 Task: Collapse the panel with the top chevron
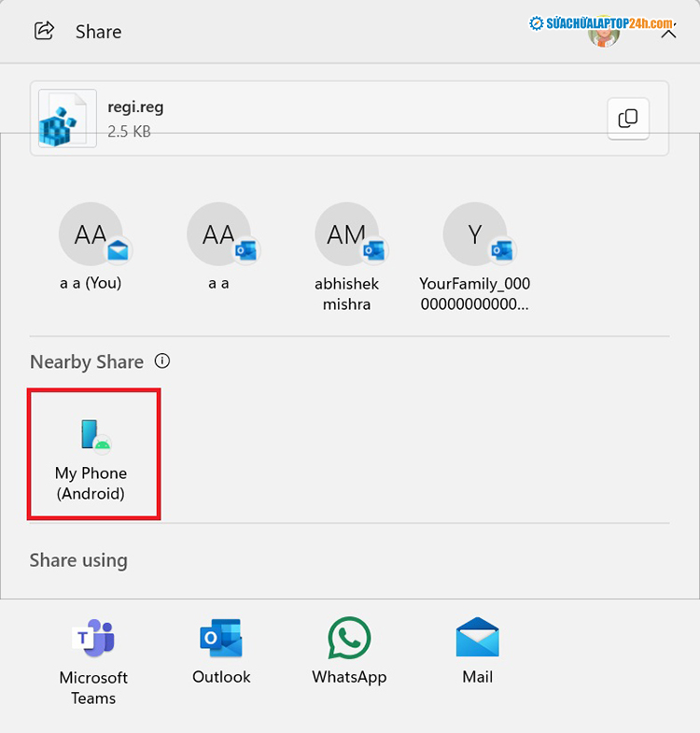(x=668, y=35)
